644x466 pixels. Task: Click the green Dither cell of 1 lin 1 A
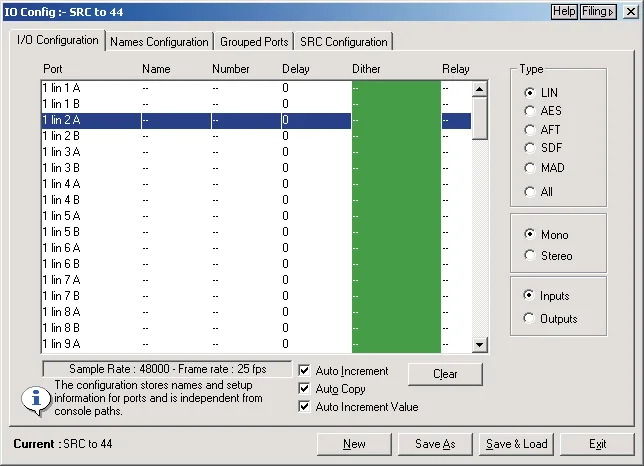click(x=396, y=88)
